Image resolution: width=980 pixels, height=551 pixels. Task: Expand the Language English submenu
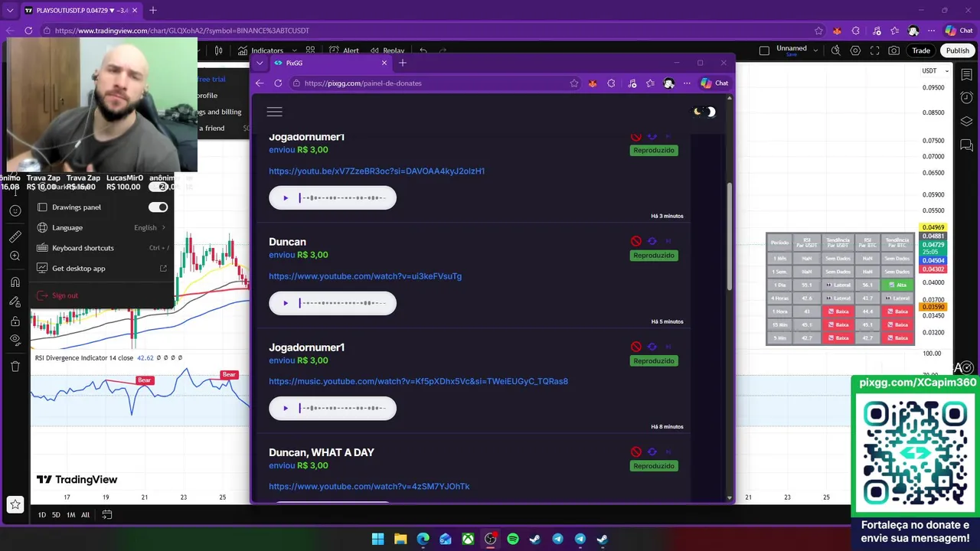point(102,227)
